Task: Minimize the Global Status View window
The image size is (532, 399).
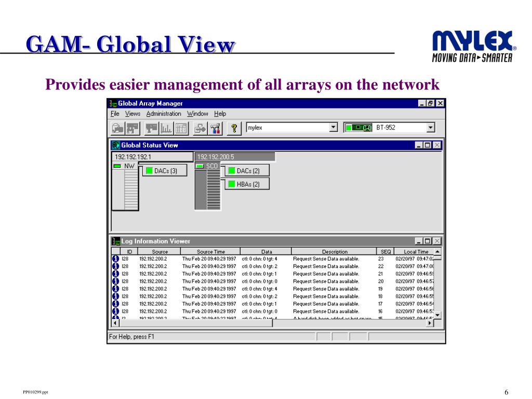Action: tap(419, 145)
